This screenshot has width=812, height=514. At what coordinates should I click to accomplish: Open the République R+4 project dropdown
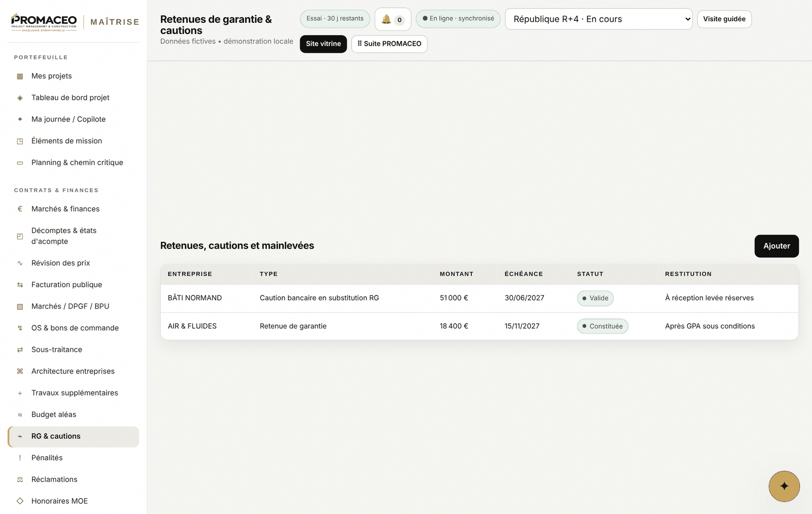pyautogui.click(x=599, y=19)
